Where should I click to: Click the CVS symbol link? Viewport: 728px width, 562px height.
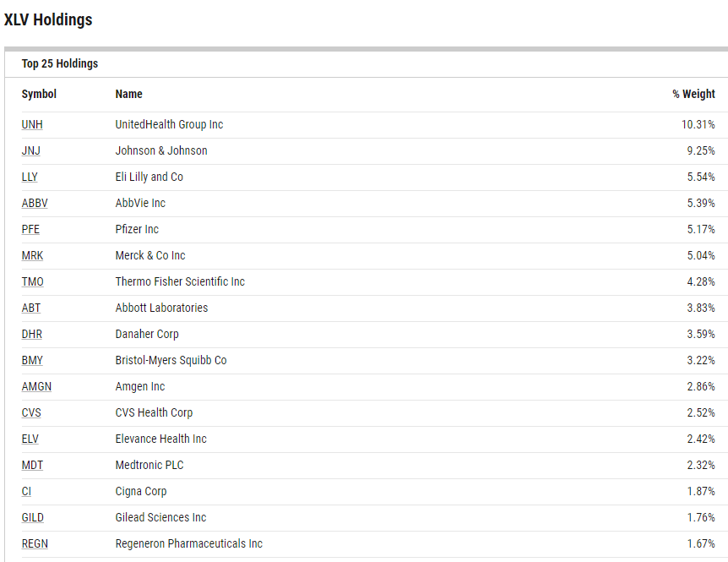(31, 413)
